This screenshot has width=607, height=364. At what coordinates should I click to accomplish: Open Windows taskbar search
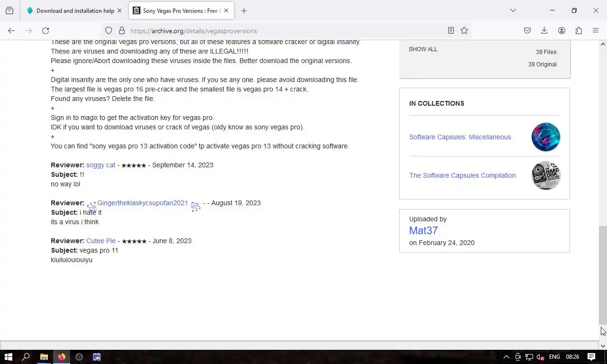[x=26, y=357]
